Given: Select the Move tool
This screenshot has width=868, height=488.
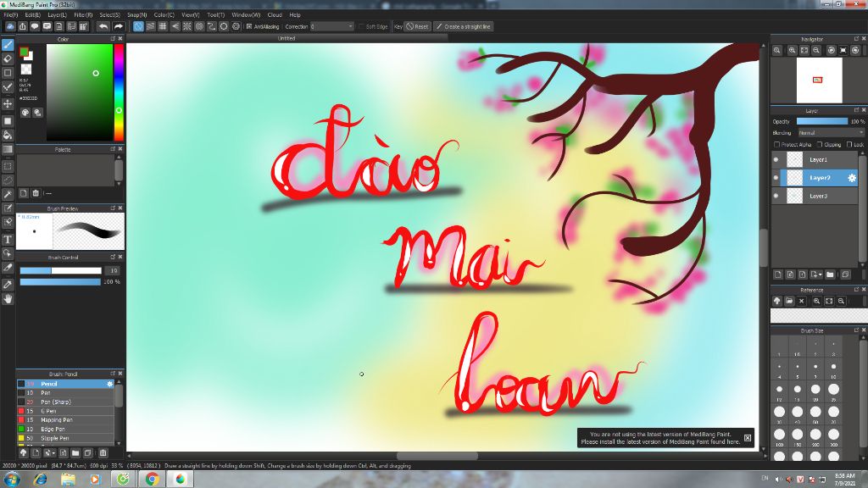Looking at the screenshot, I should coord(8,103).
